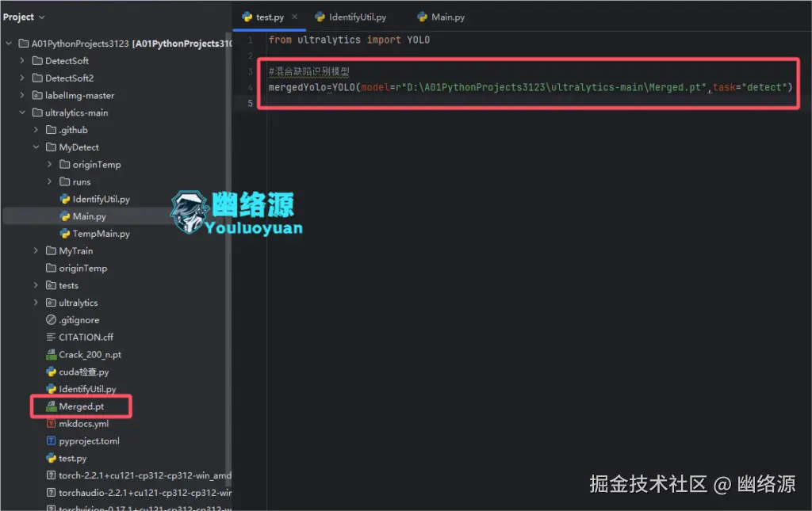Collapse the ultralytics-main folder
This screenshot has height=511, width=812.
(x=22, y=112)
